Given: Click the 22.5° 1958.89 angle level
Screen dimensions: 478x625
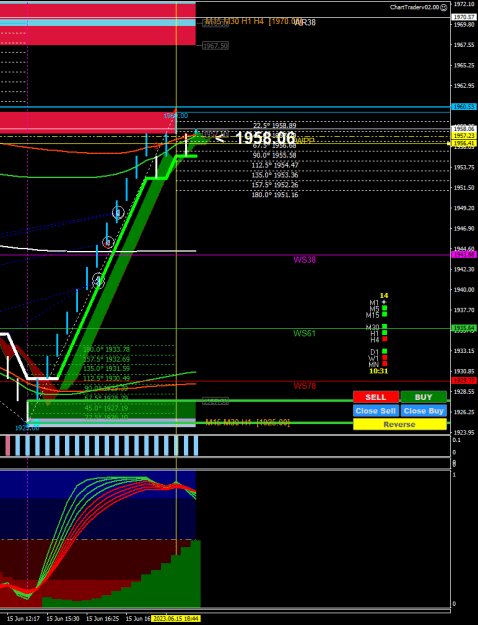Looking at the screenshot, I should pos(275,126).
